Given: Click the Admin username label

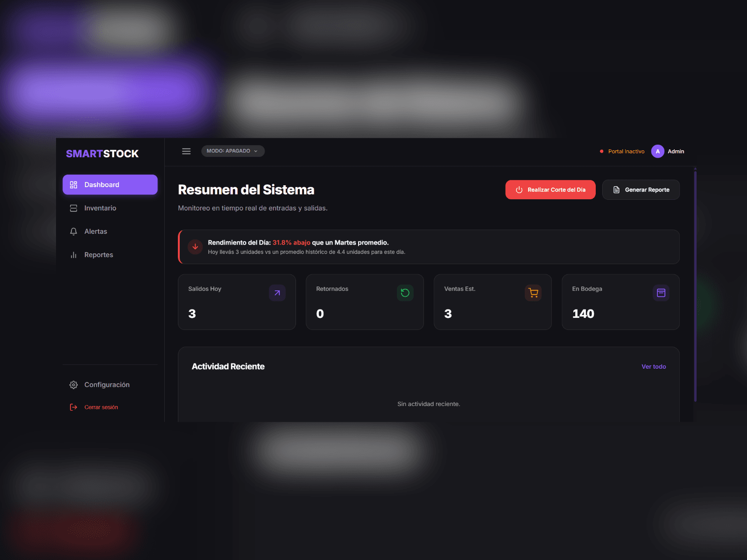Looking at the screenshot, I should tap(676, 152).
